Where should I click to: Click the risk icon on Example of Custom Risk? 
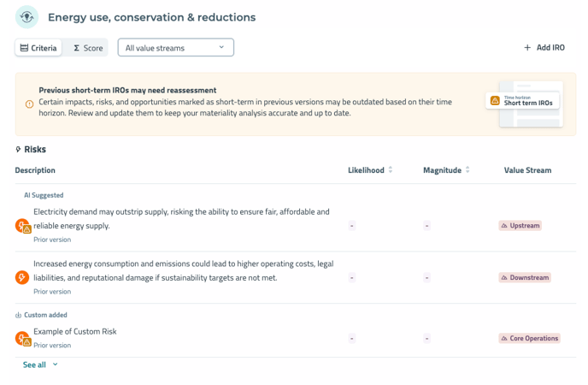pyautogui.click(x=23, y=339)
